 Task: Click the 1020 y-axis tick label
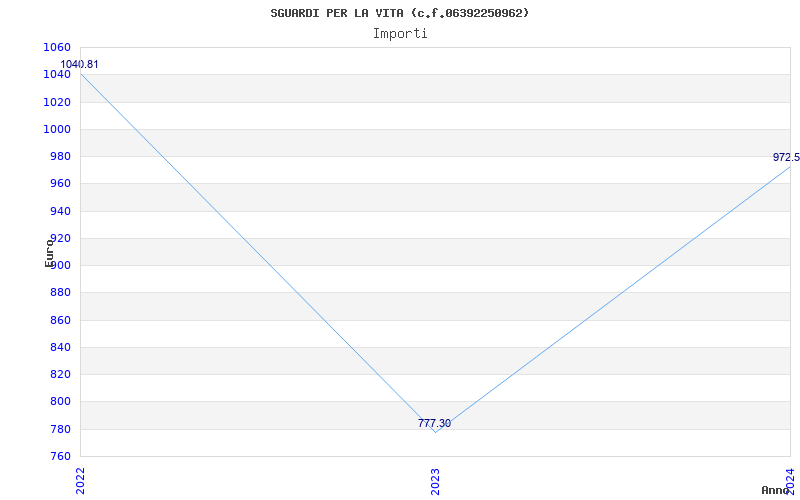57,102
